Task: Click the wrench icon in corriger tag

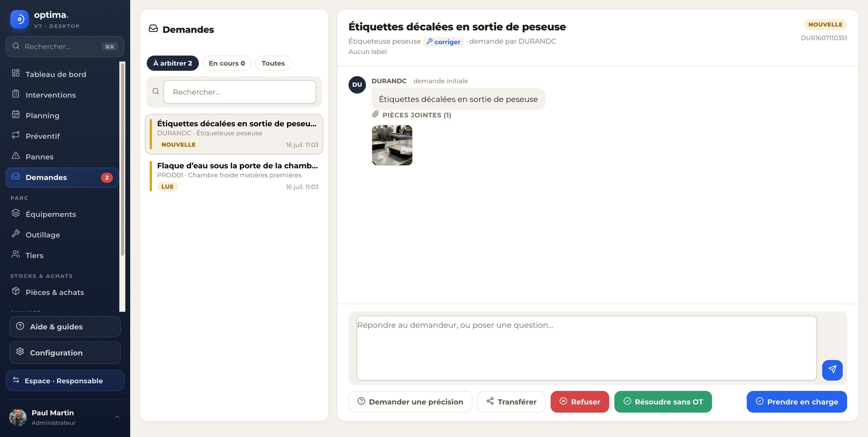Action: pyautogui.click(x=430, y=42)
